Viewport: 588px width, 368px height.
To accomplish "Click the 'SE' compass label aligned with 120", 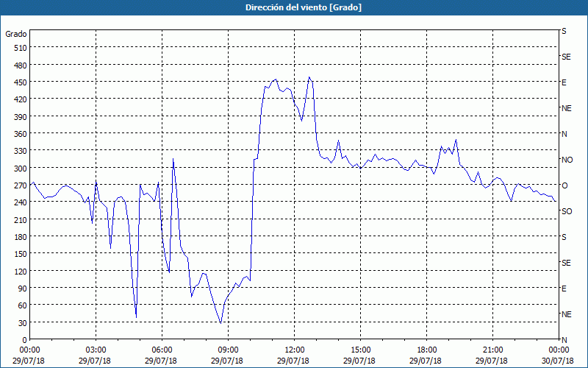I will (566, 263).
